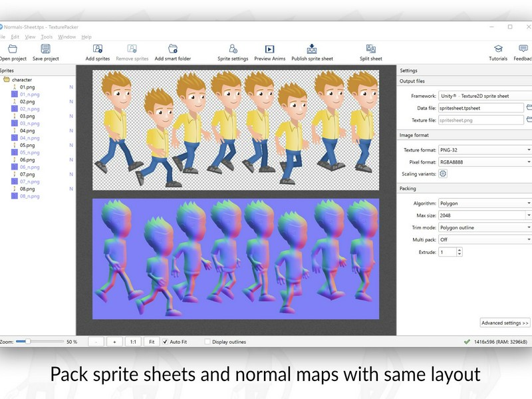Screen dimensions: 532x399
Task: Click the zoom in plus button
Action: click(114, 342)
